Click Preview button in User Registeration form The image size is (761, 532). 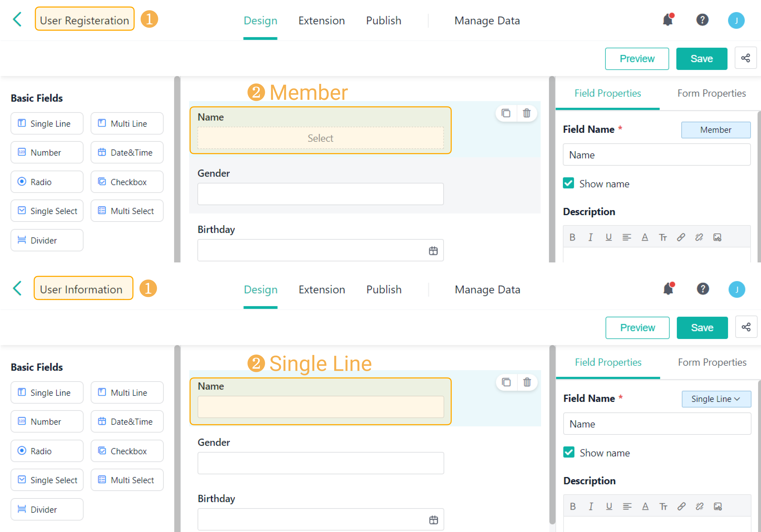pos(637,59)
